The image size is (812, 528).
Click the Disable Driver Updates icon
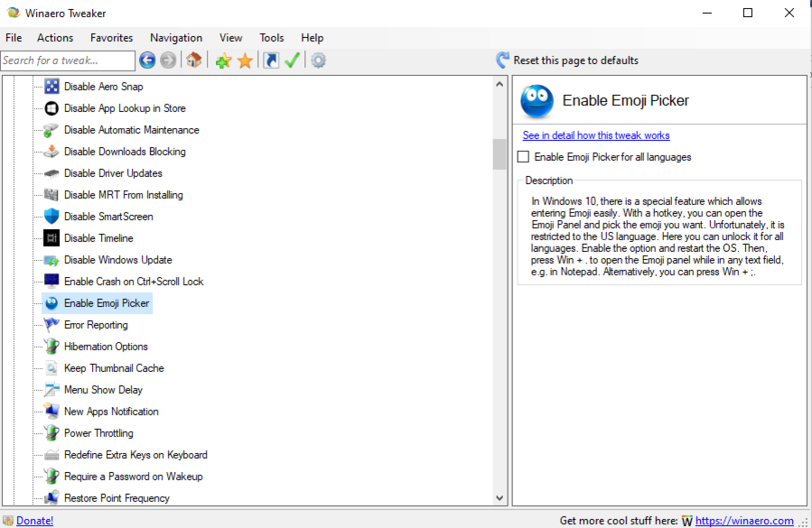[51, 173]
